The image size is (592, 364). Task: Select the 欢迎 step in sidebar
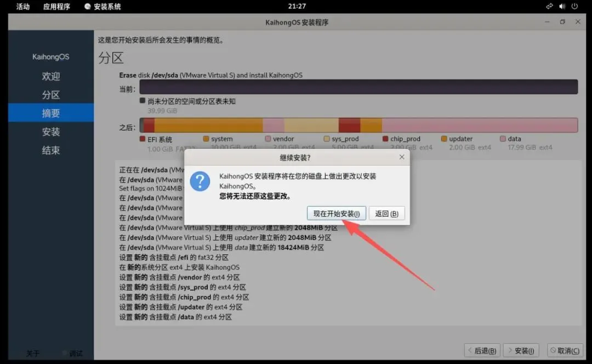click(51, 76)
